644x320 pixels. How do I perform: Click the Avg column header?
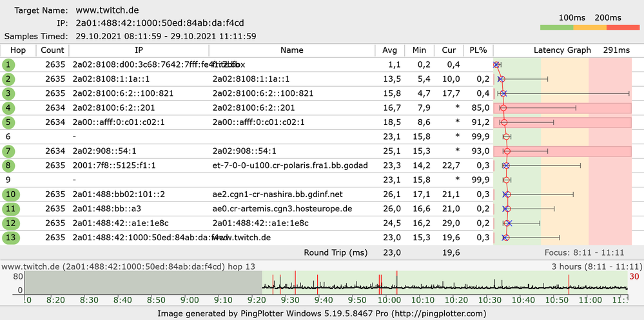(x=390, y=50)
